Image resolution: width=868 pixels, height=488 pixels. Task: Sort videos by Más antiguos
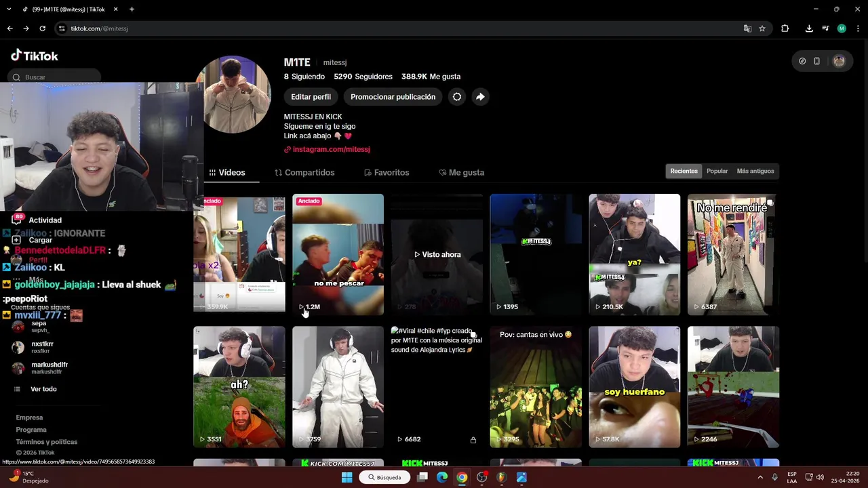[755, 171]
